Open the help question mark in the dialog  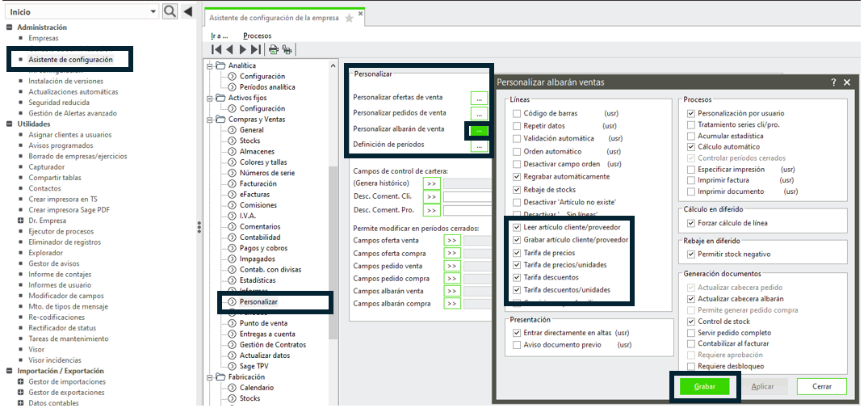pos(833,82)
